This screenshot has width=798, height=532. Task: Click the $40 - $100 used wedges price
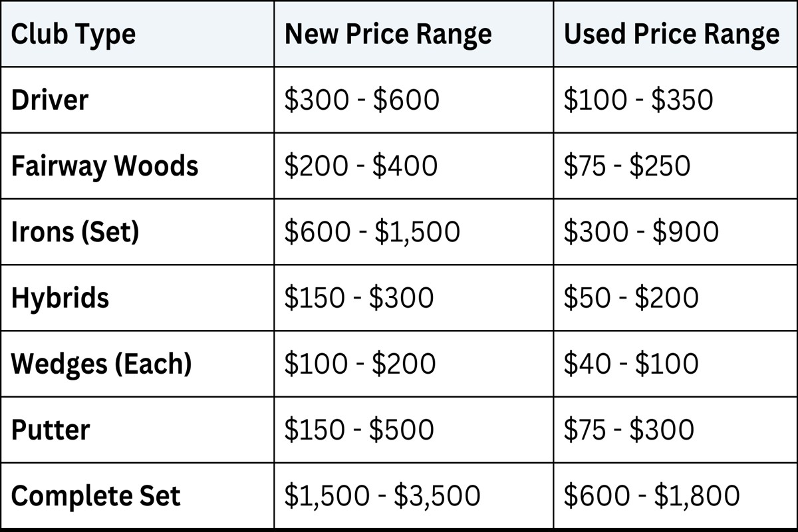point(631,364)
